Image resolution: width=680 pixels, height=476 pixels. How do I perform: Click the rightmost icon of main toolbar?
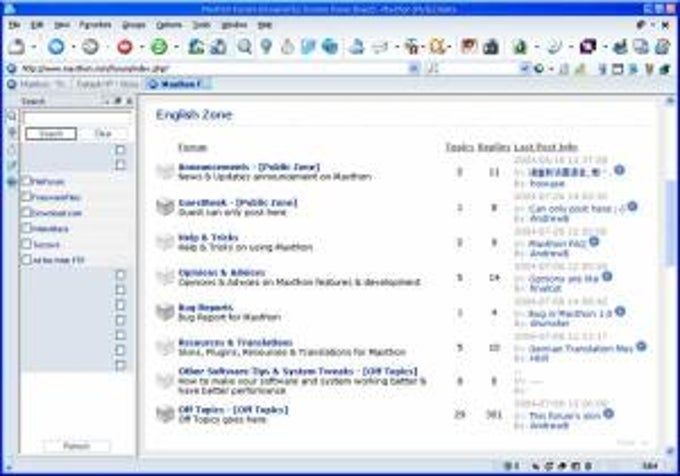(662, 46)
